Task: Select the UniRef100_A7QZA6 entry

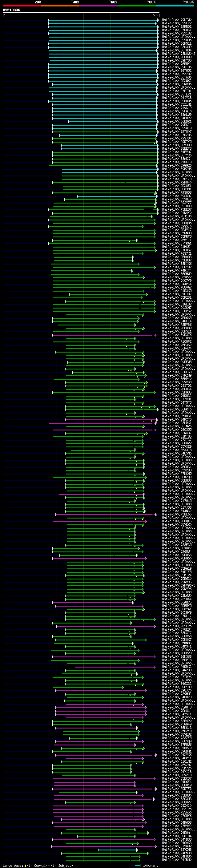Action: (176, 135)
